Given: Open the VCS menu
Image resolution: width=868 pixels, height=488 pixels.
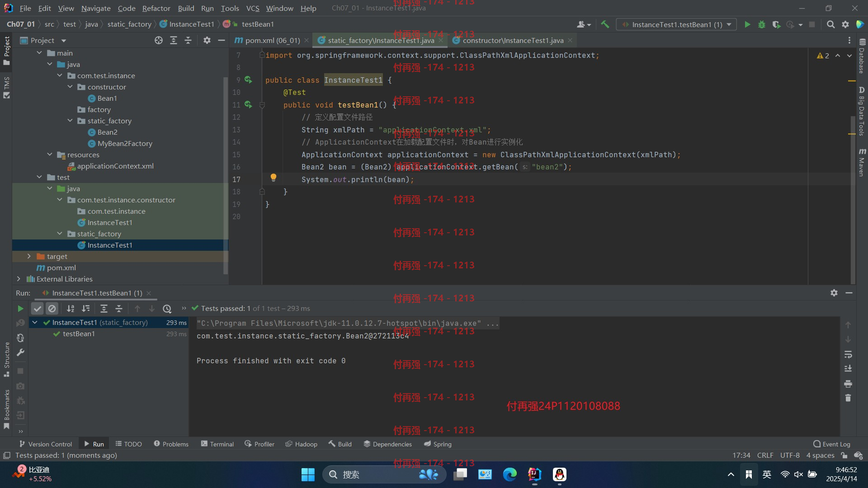Looking at the screenshot, I should click(x=253, y=8).
